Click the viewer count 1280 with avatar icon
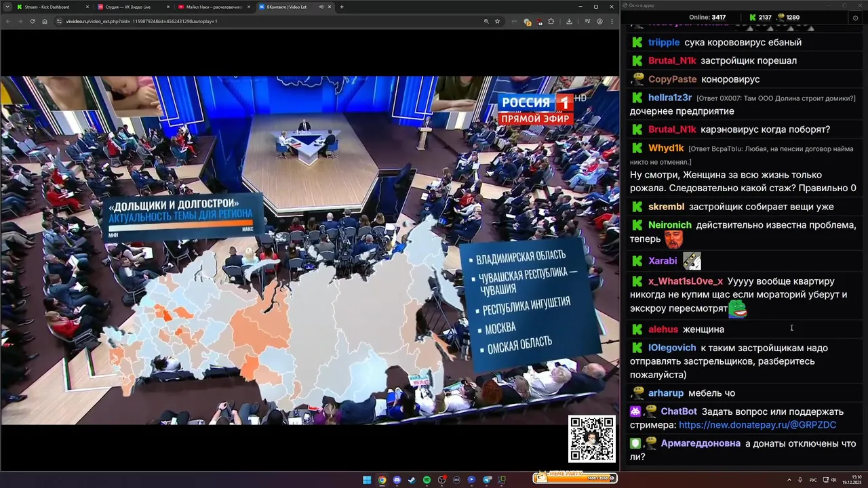Screen dimensions: 868x488 pyautogui.click(x=788, y=18)
